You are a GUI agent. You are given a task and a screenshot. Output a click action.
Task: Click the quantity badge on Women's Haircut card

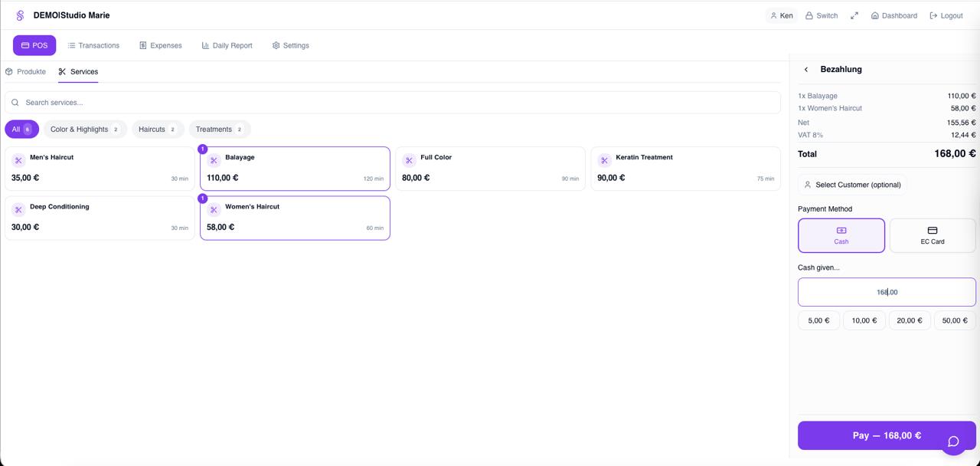point(203,199)
